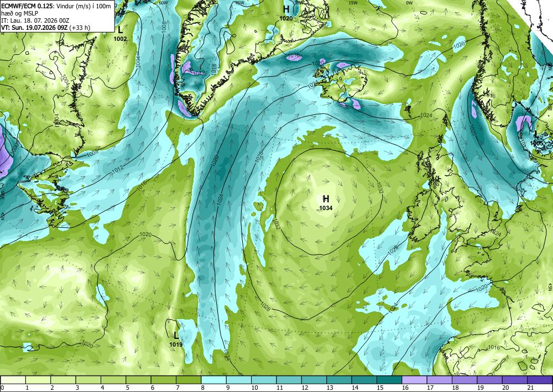Viewport: 553px width, 392px height.
Task: Select the legend swatch between 14 and 15
Action: click(364, 380)
